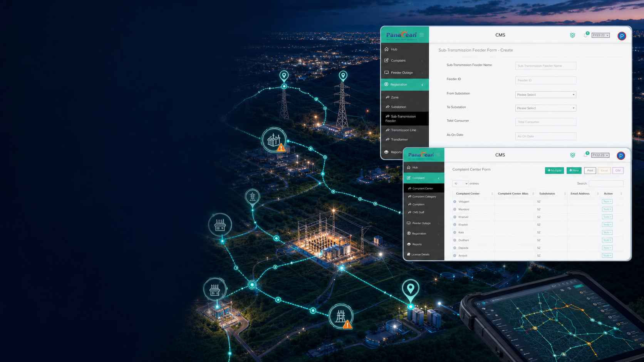Open the Zone submenu item

point(405,97)
